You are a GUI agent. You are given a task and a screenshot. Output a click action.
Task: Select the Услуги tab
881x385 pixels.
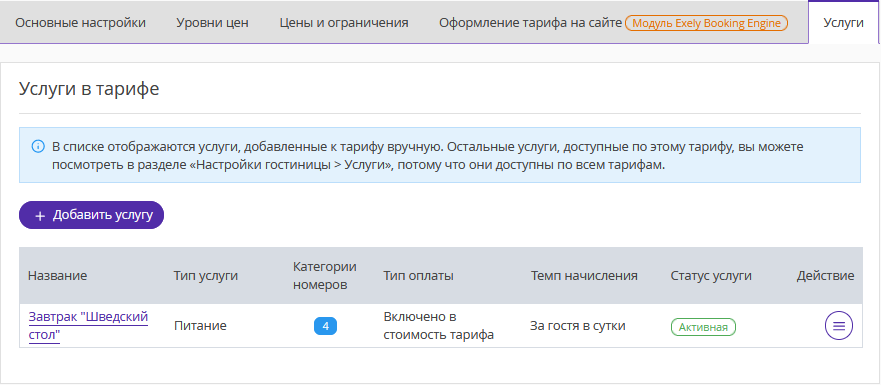click(843, 23)
